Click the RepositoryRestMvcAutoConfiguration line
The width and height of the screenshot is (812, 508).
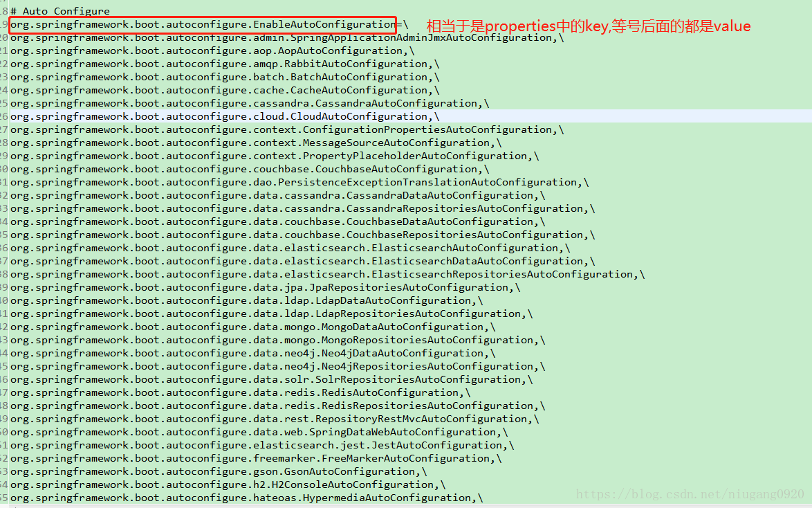point(275,419)
